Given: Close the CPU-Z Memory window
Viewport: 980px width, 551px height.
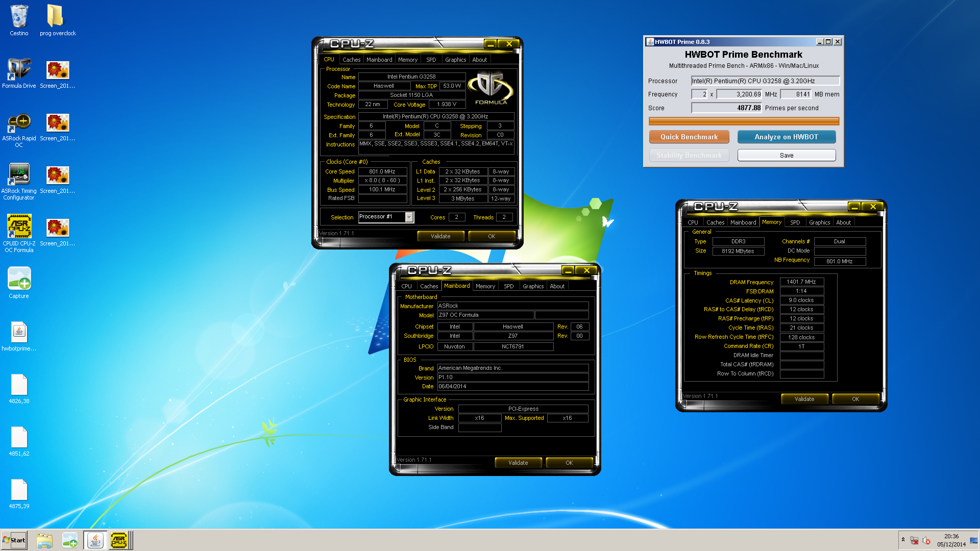Looking at the screenshot, I should [873, 207].
